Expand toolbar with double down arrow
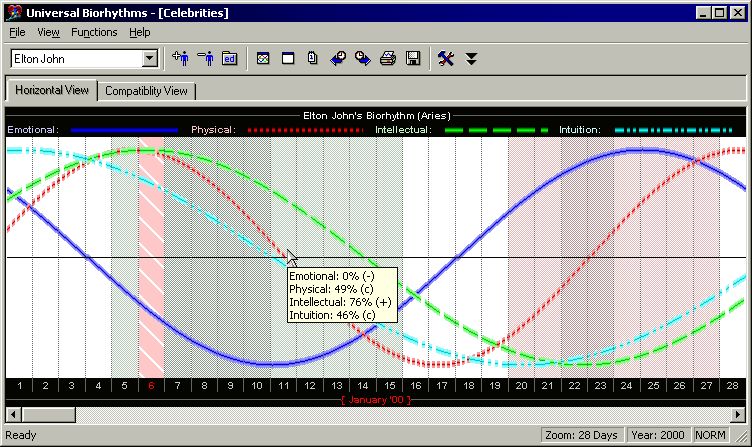Screen dimensions: 752x447 (471, 59)
